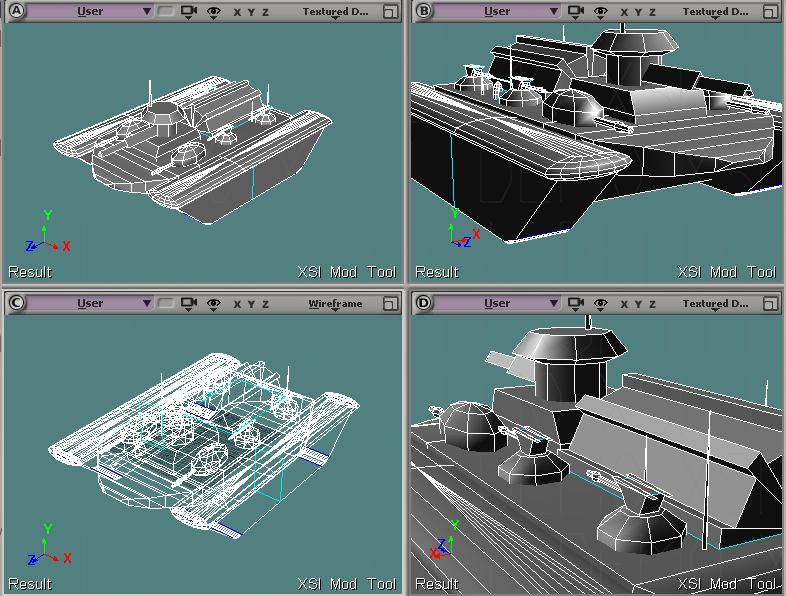Screen dimensions: 786x596
Task: Open the camera icon menu in viewport D
Action: pos(575,304)
